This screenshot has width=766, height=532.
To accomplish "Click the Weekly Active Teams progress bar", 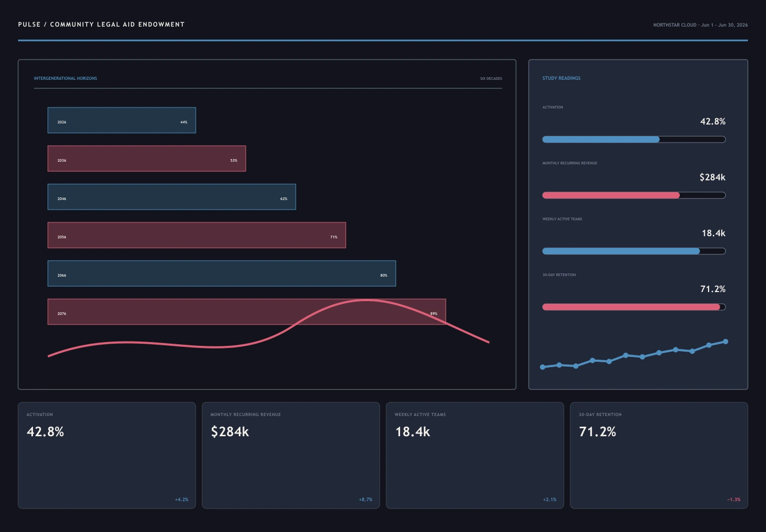I will (634, 251).
